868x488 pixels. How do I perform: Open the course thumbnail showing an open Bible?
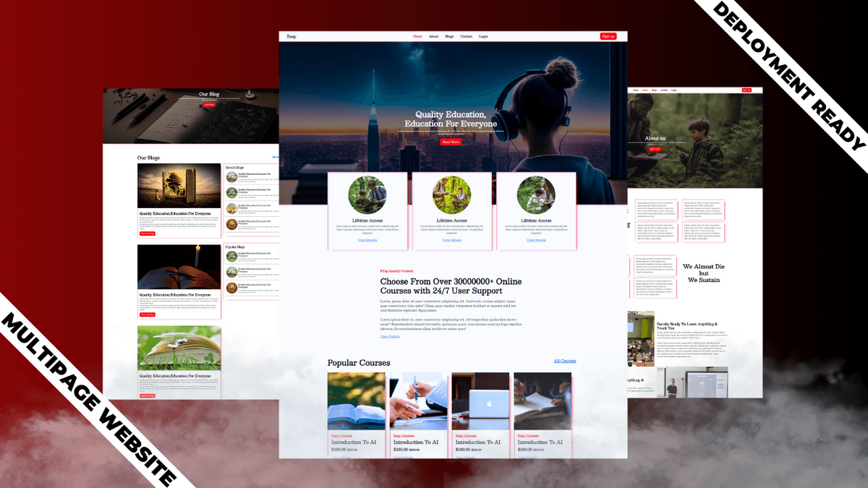point(357,401)
